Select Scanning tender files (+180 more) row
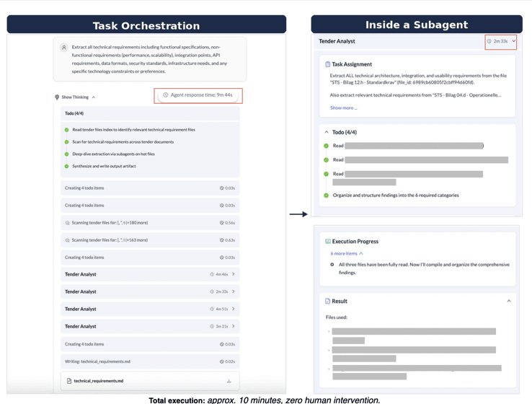532x404 pixels. point(150,223)
